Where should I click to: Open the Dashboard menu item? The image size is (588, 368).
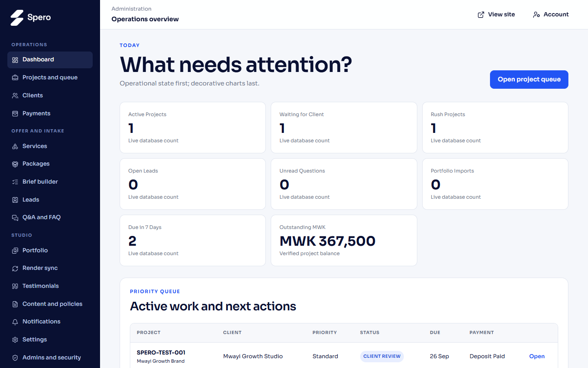click(50, 60)
